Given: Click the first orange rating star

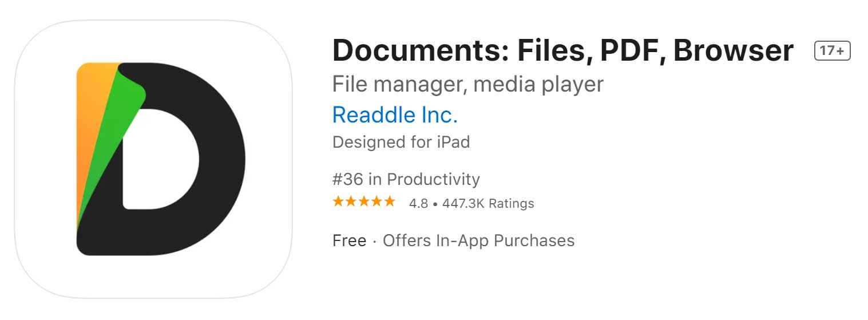Looking at the screenshot, I should tap(338, 202).
